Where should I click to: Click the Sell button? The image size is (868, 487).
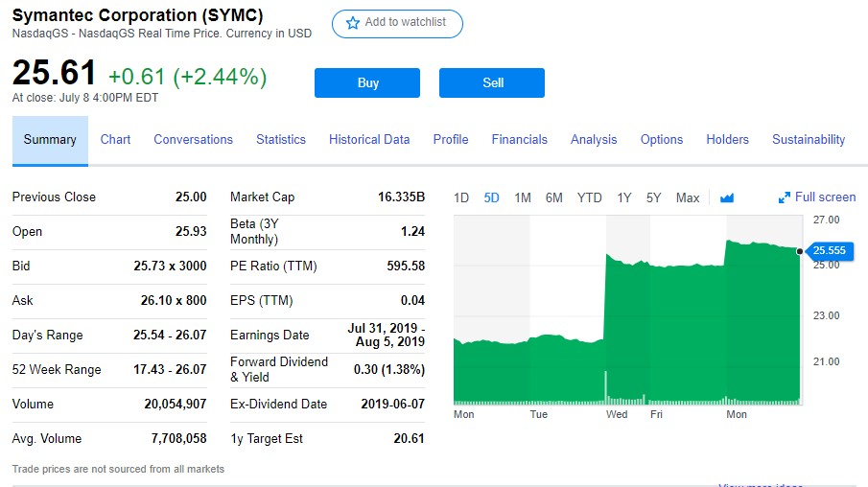[492, 83]
